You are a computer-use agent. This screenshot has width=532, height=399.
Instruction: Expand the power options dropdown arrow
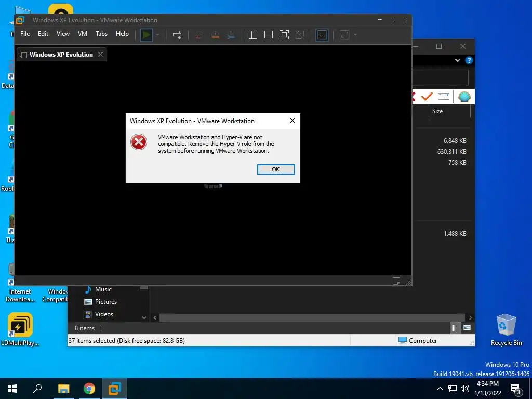(157, 35)
